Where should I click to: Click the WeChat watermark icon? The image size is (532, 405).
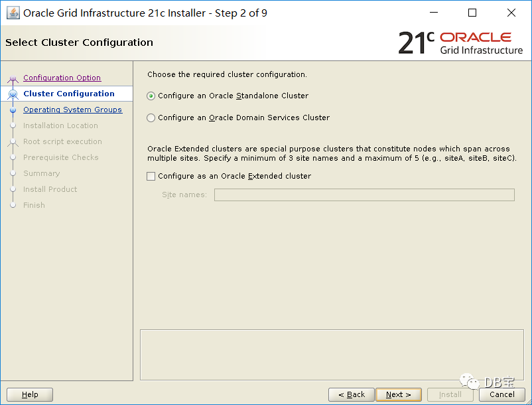[469, 381]
